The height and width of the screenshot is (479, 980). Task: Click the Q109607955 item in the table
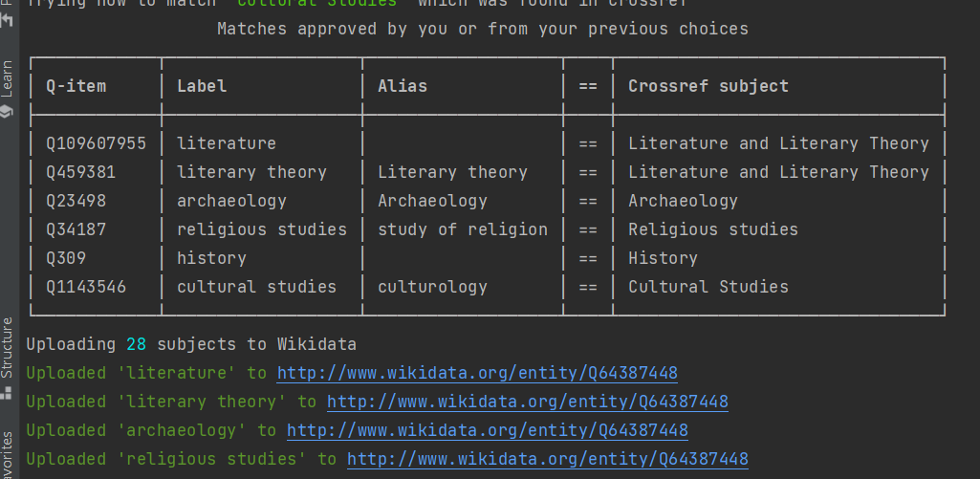pyautogui.click(x=96, y=143)
